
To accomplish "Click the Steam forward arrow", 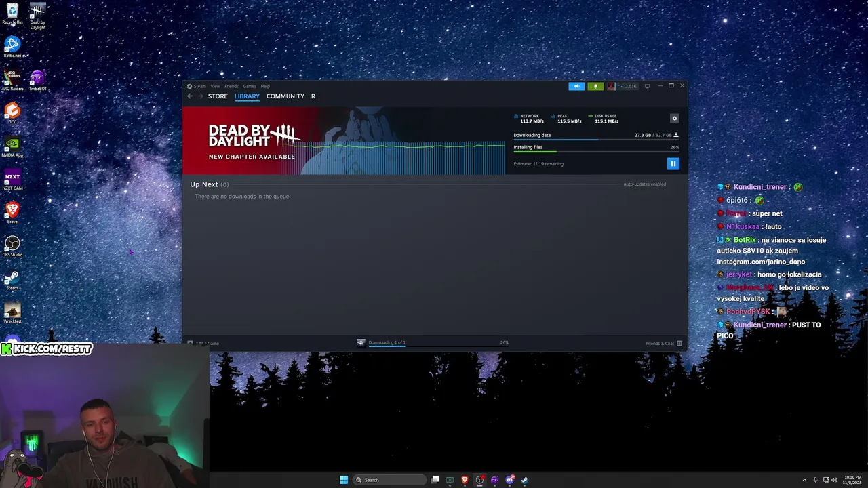I will 200,96.
